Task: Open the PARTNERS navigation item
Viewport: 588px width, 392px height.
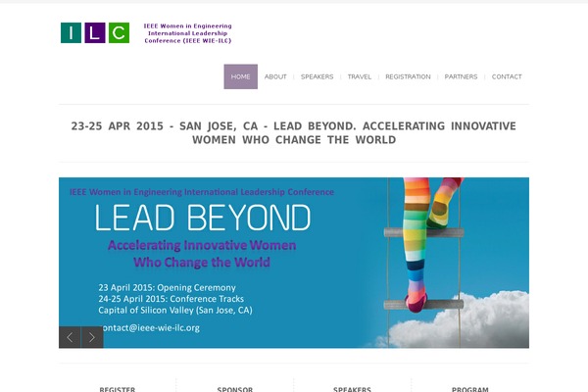Action: 461,76
